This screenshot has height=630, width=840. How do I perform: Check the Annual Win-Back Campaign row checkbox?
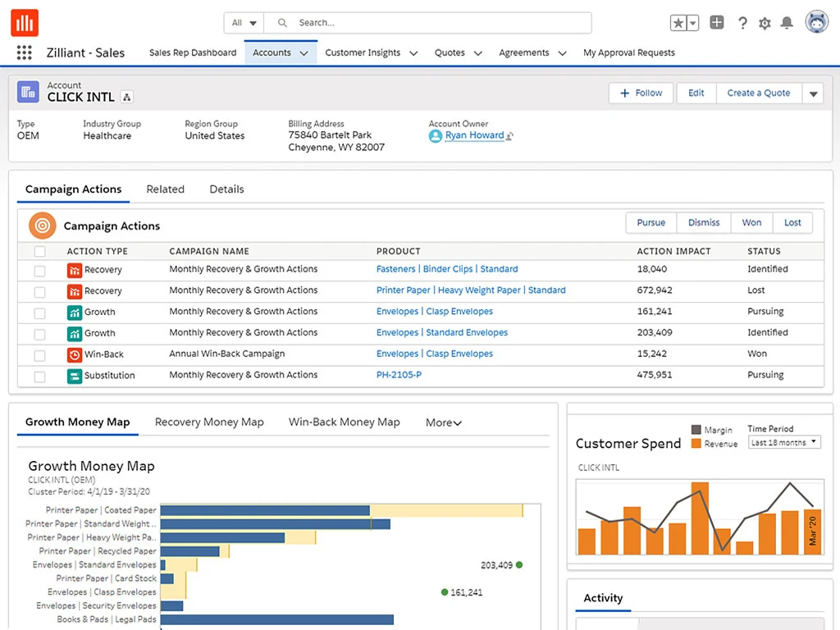click(x=39, y=354)
